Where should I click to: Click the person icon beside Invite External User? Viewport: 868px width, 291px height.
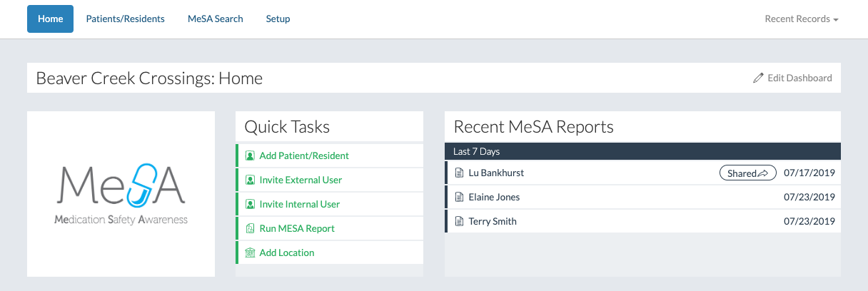click(250, 180)
